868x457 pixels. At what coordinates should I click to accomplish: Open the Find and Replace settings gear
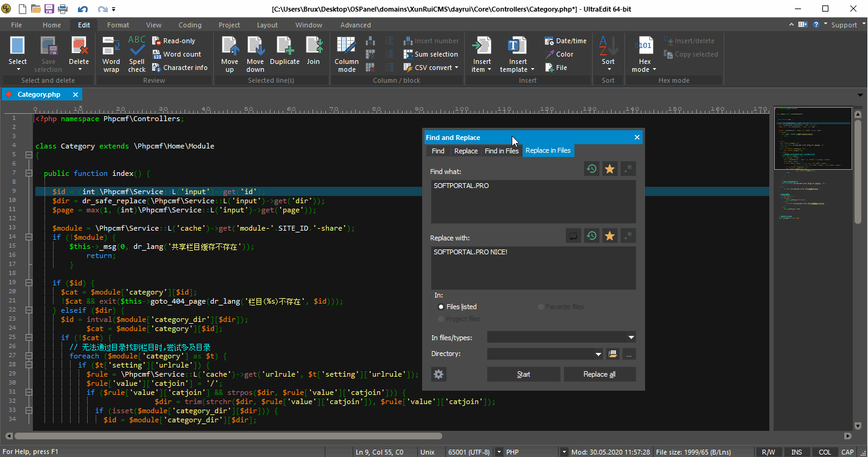click(439, 374)
